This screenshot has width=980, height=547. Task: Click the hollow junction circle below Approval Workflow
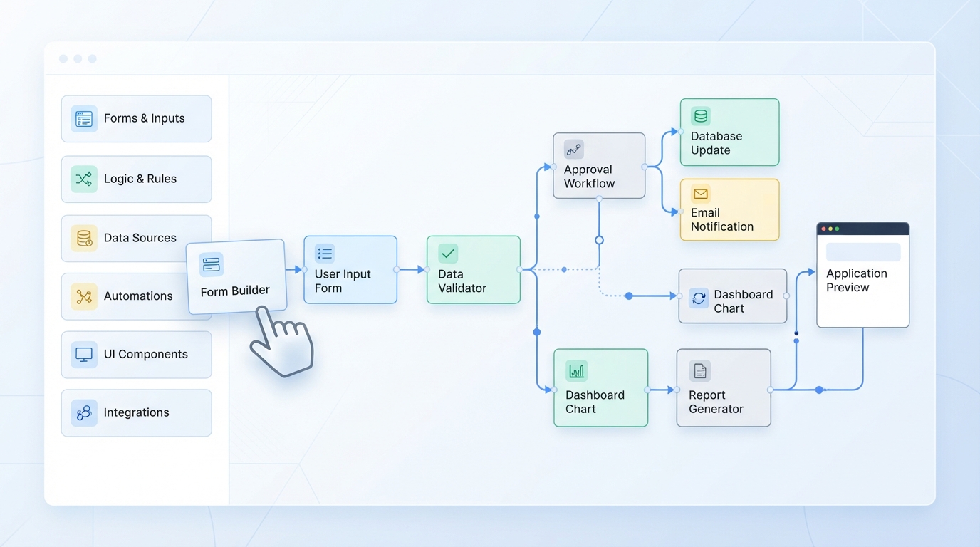(x=599, y=240)
